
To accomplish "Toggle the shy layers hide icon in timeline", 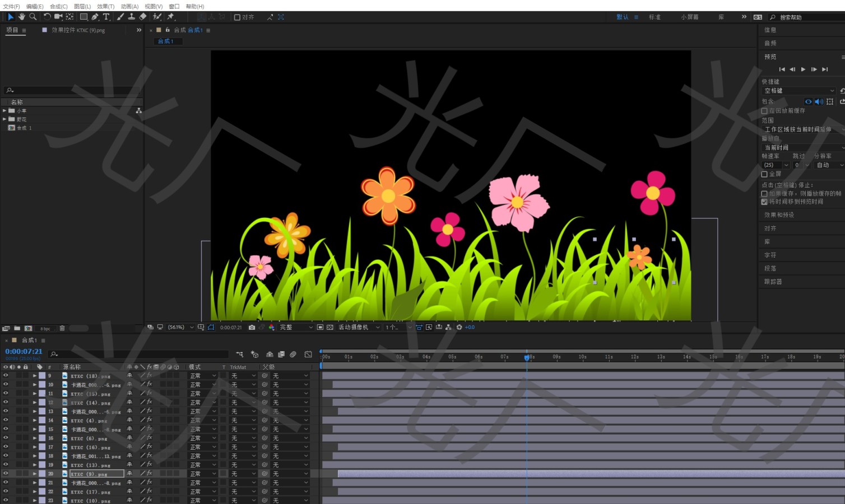I will [270, 354].
